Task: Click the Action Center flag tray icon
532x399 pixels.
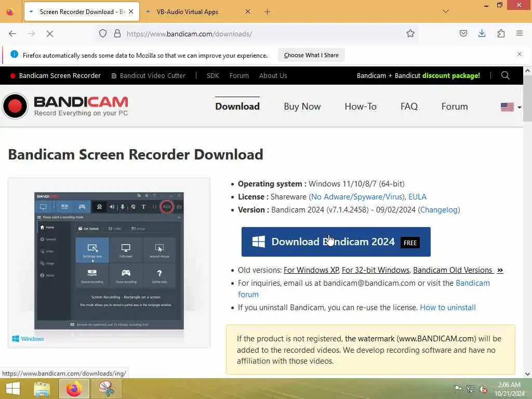Action: (x=458, y=389)
